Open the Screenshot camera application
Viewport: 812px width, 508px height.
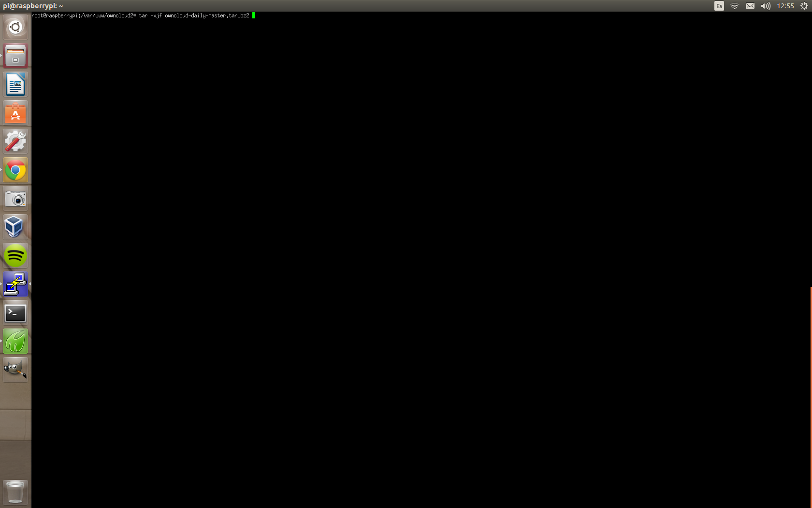click(15, 199)
